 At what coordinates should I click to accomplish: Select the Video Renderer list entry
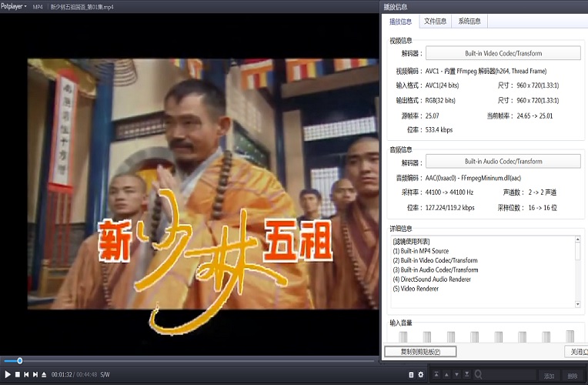click(x=416, y=289)
